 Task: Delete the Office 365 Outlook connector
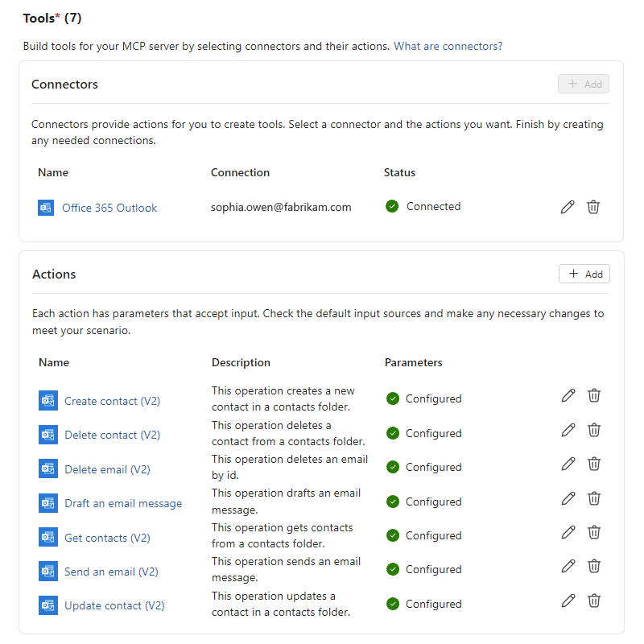pos(593,207)
